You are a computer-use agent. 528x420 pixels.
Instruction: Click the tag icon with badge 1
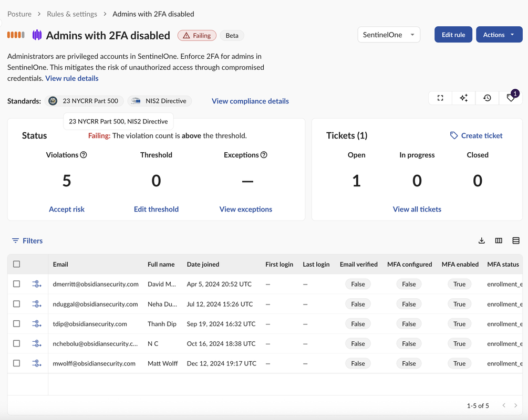point(511,98)
